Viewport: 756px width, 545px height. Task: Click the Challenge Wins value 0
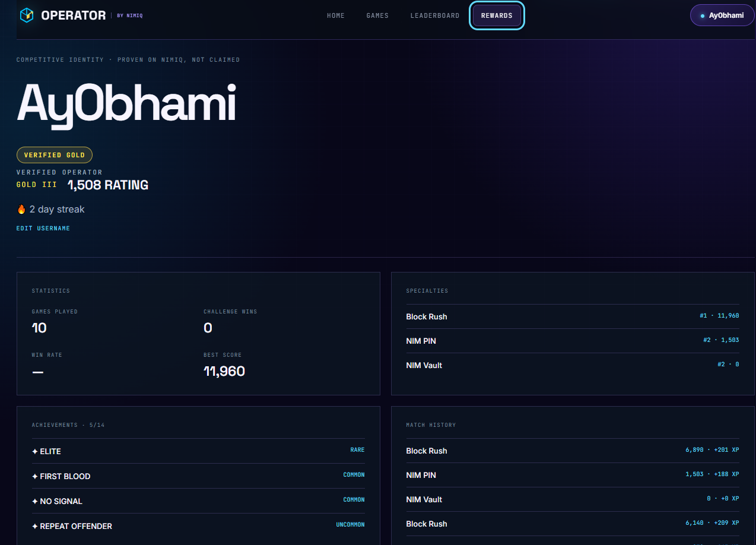pyautogui.click(x=208, y=328)
